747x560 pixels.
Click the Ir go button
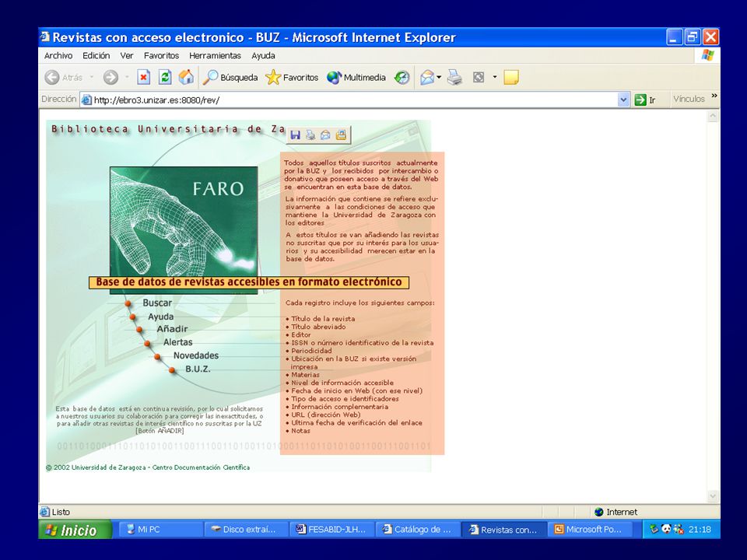(645, 100)
